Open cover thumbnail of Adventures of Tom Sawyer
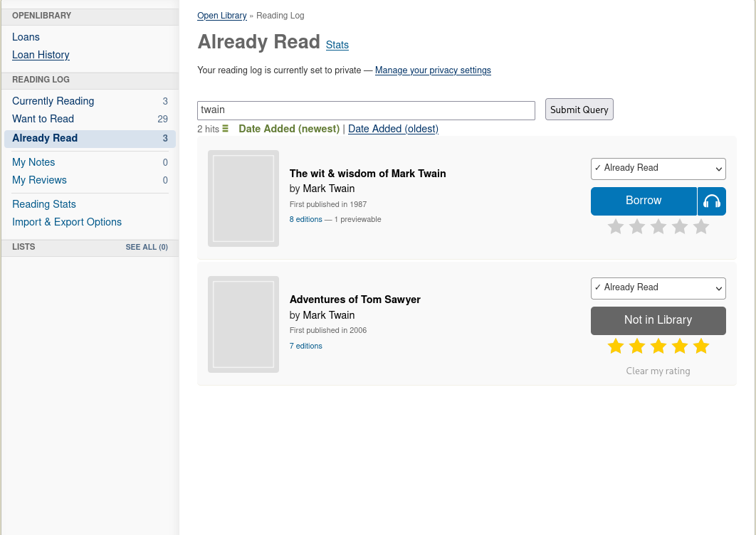This screenshot has width=756, height=535. [243, 324]
